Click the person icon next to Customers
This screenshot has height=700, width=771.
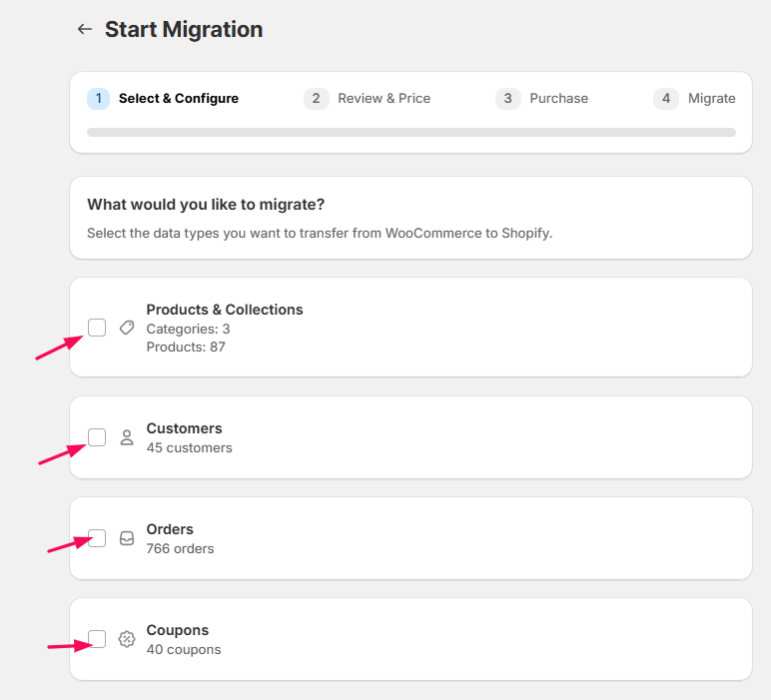click(126, 437)
